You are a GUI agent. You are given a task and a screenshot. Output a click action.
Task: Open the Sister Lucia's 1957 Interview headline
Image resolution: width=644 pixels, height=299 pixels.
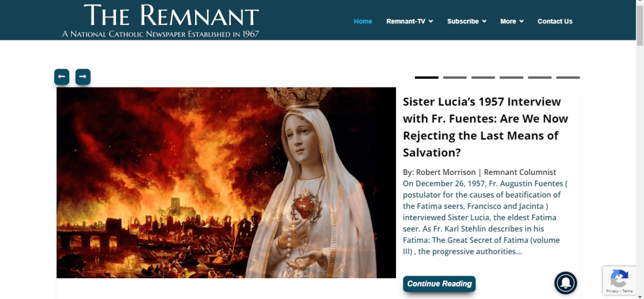coord(485,127)
